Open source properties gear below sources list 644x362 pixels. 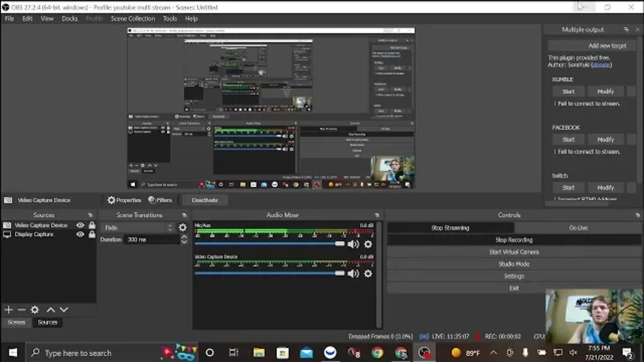click(x=35, y=310)
